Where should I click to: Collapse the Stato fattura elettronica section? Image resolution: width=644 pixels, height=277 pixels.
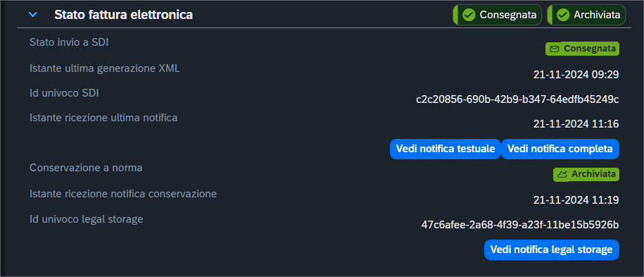click(33, 15)
